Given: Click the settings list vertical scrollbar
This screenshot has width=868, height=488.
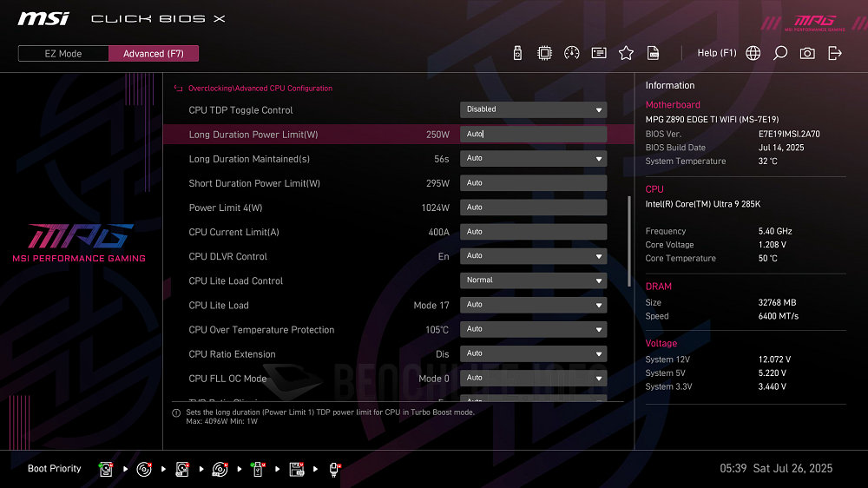Looking at the screenshot, I should [x=628, y=241].
